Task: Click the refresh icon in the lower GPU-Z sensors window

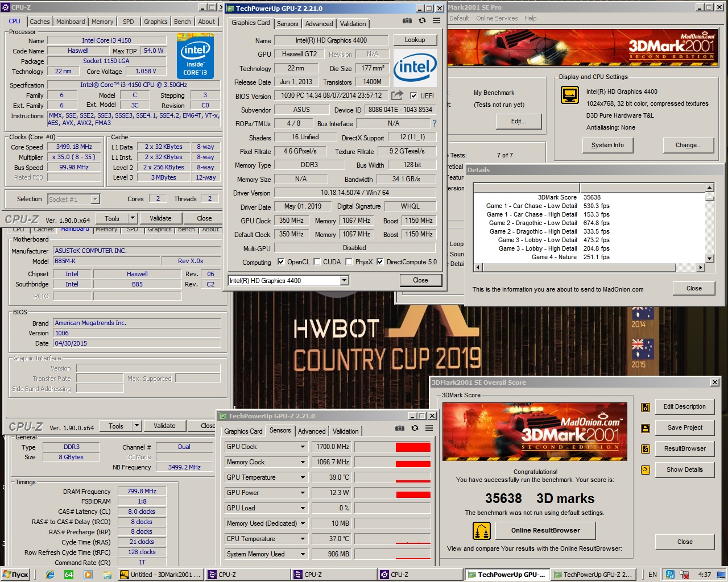Action: click(x=415, y=428)
